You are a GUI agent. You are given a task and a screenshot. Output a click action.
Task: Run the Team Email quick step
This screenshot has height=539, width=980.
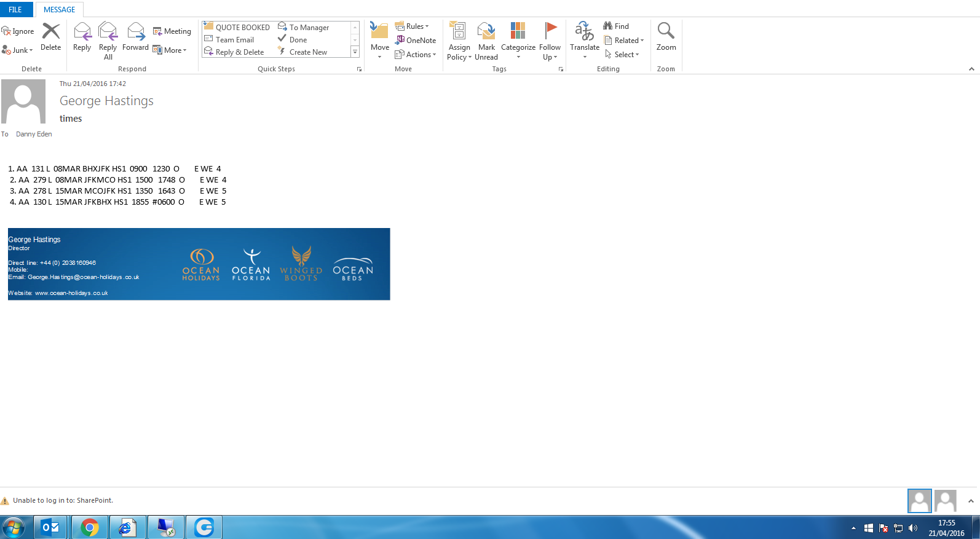click(x=229, y=40)
